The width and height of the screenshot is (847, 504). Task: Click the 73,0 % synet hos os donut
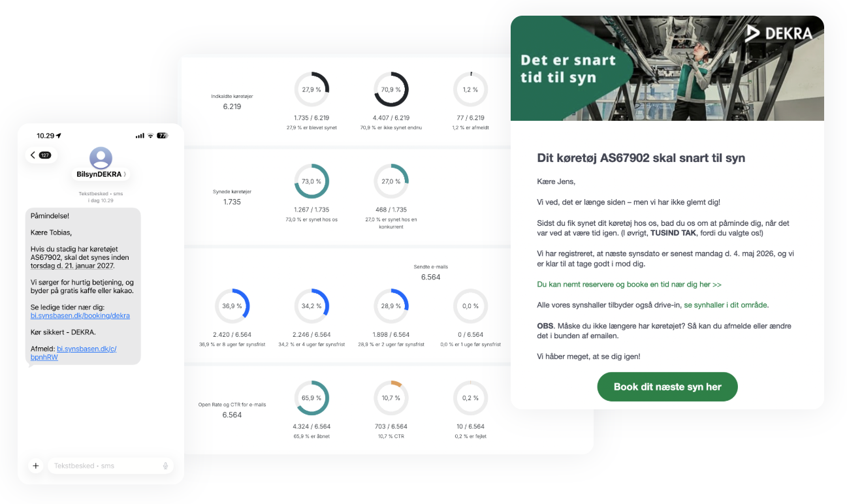tap(312, 181)
